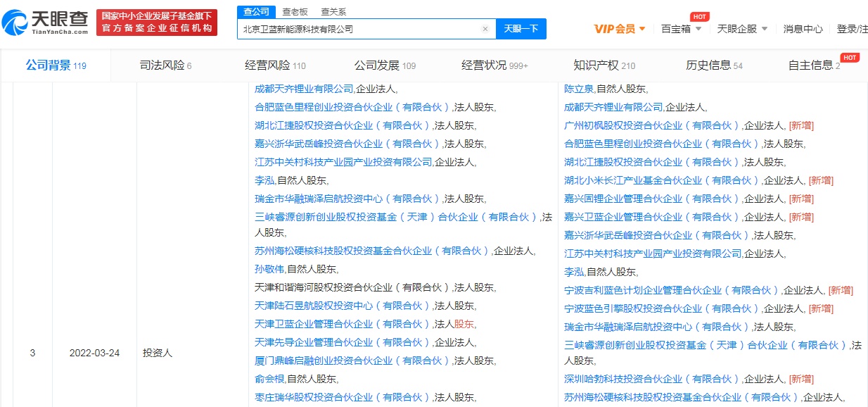Image resolution: width=868 pixels, height=407 pixels.
Task: Open 嘉兴固锂企业管理合伙企业 link
Action: [x=653, y=199]
